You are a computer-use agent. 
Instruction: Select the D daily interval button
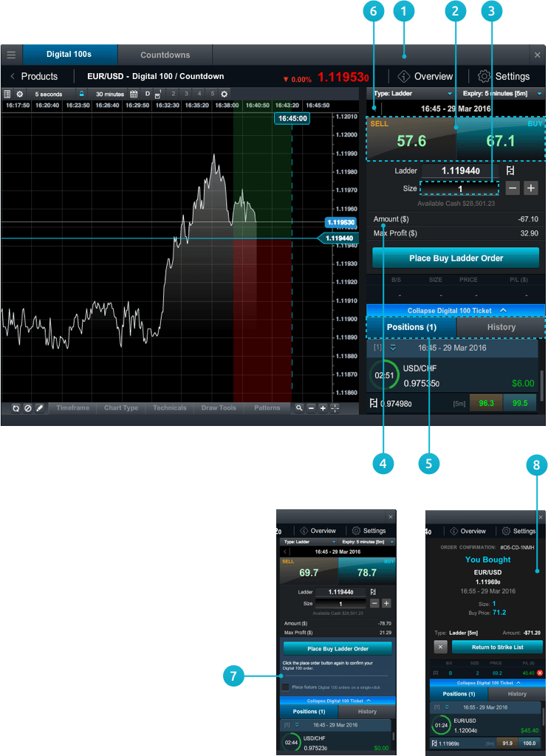[x=148, y=94]
